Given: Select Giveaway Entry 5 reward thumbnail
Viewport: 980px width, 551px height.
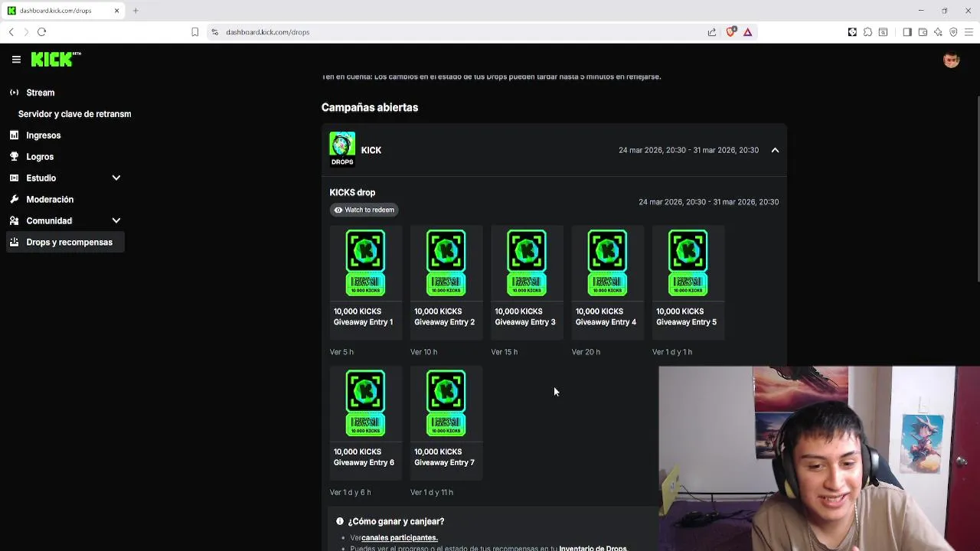Looking at the screenshot, I should (x=688, y=262).
